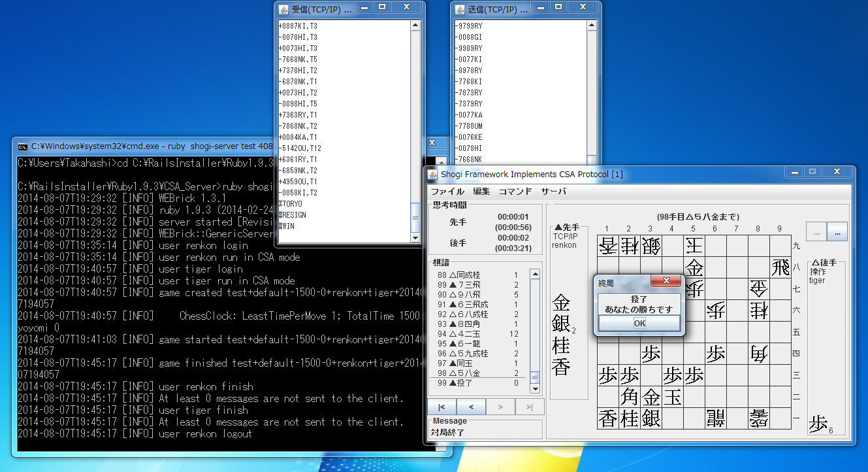Click the '#RESIGN' line in 受信 window
The width and height of the screenshot is (868, 472).
coord(293,215)
